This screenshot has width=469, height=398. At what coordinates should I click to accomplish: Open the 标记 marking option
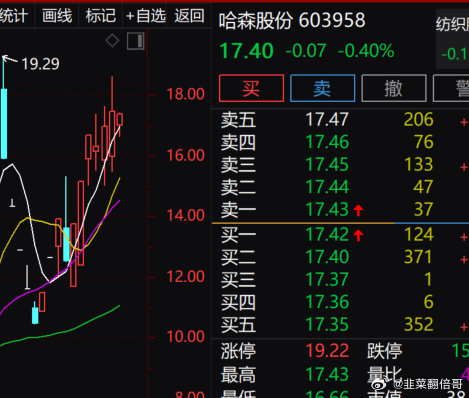point(101,16)
